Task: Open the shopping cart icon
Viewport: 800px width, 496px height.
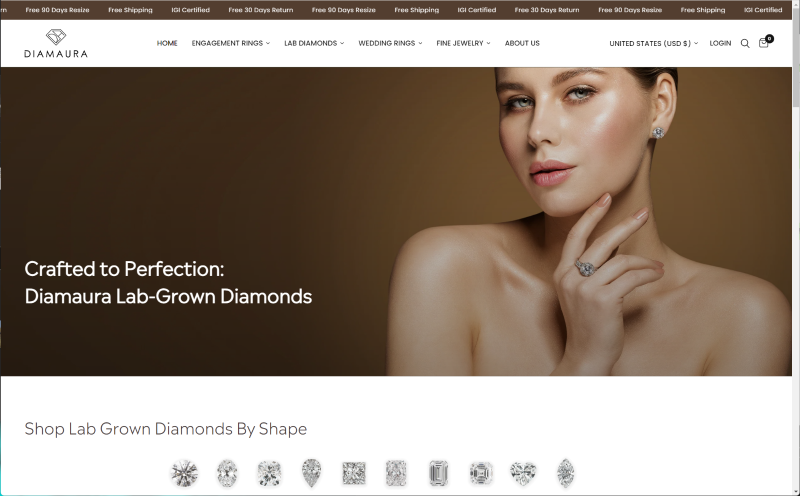Action: [x=765, y=42]
